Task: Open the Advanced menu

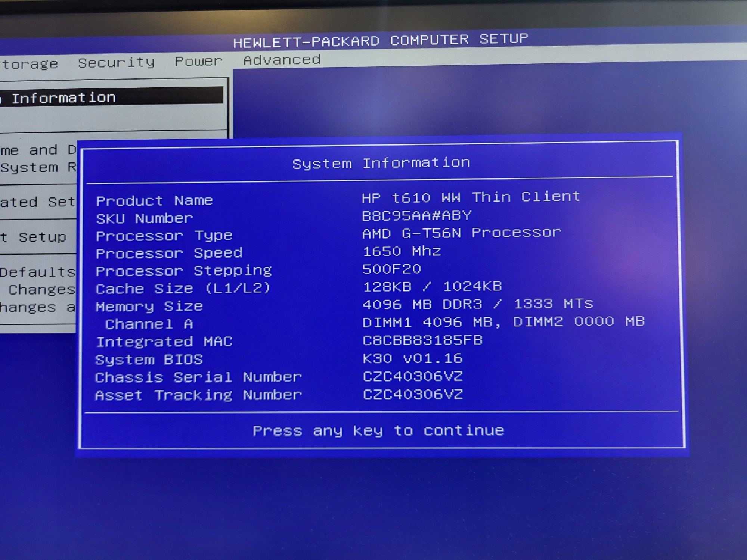Action: [x=282, y=60]
